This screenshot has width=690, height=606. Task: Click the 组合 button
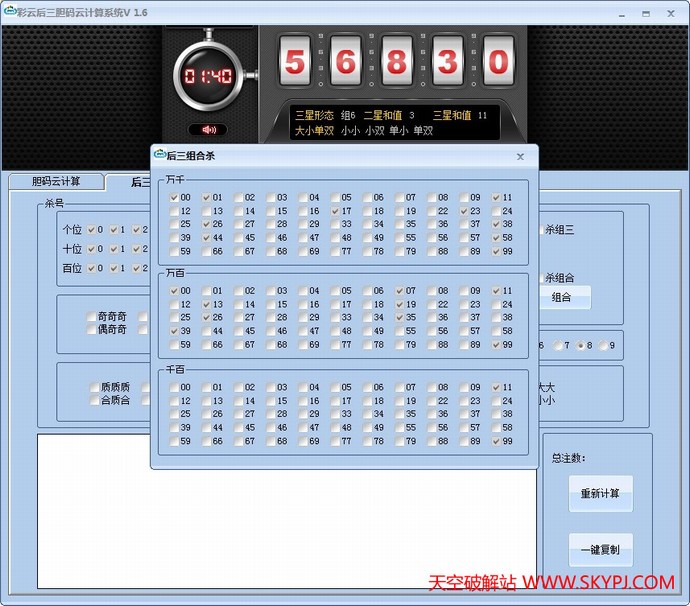561,297
